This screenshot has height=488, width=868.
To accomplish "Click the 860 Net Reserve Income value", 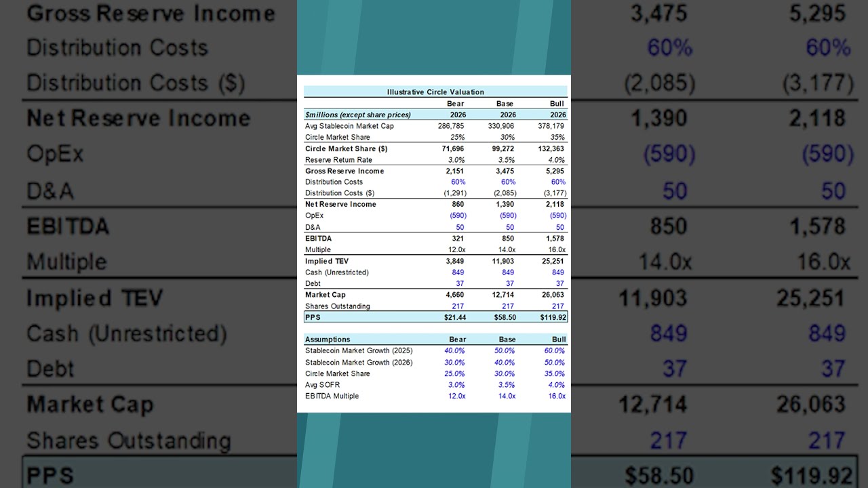I will (x=458, y=204).
